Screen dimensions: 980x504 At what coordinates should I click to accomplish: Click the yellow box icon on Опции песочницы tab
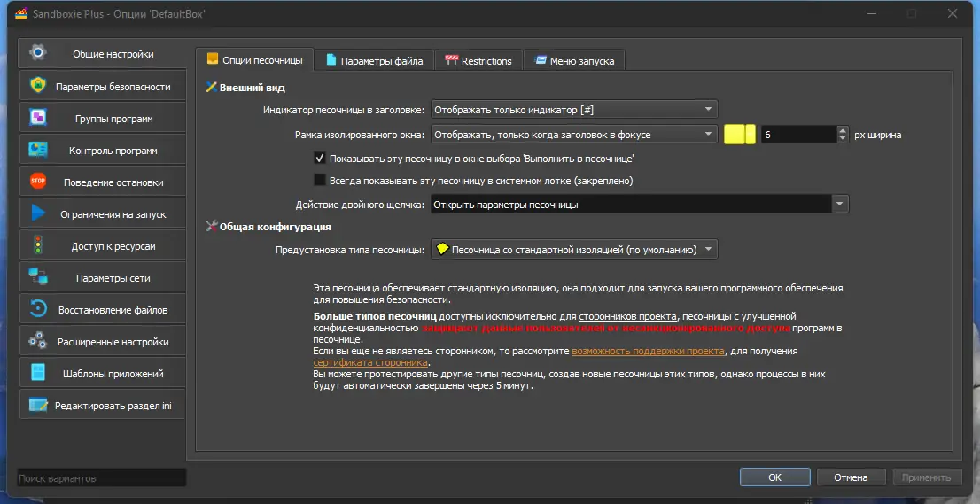pos(213,58)
